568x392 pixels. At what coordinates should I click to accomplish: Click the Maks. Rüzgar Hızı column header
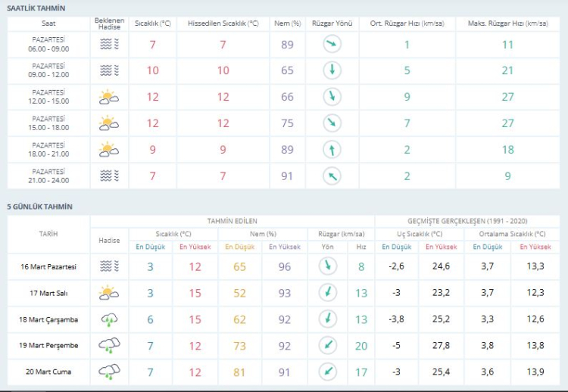coord(507,23)
